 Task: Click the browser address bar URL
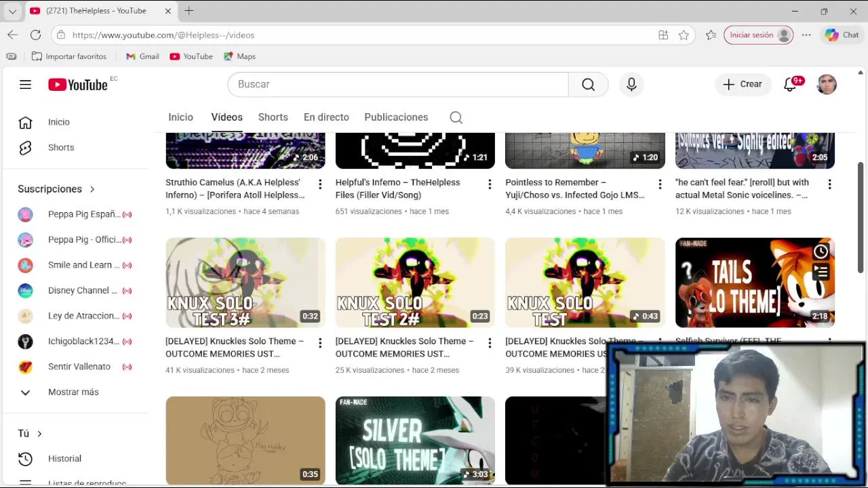[163, 35]
